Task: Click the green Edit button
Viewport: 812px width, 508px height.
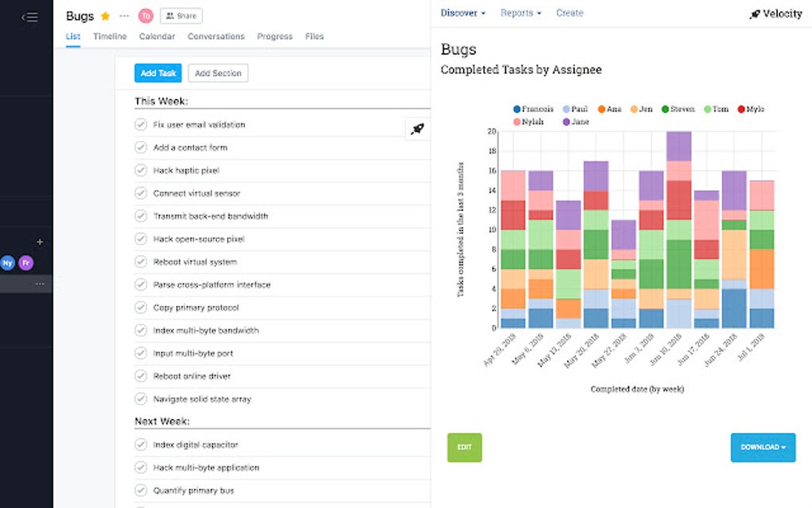Action: [464, 447]
